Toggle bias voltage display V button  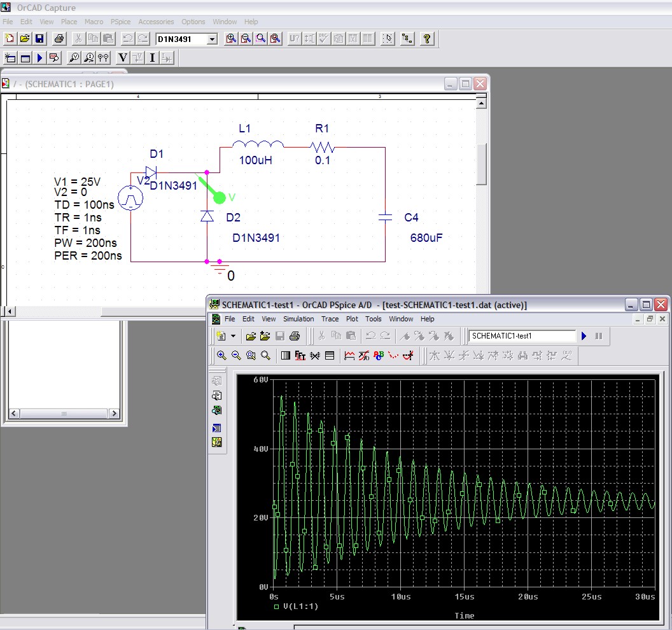[x=123, y=57]
